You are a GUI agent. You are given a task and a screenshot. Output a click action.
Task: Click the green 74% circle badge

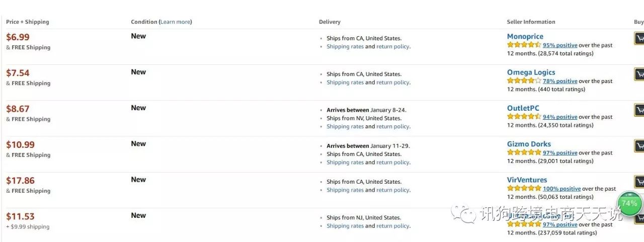pyautogui.click(x=630, y=203)
